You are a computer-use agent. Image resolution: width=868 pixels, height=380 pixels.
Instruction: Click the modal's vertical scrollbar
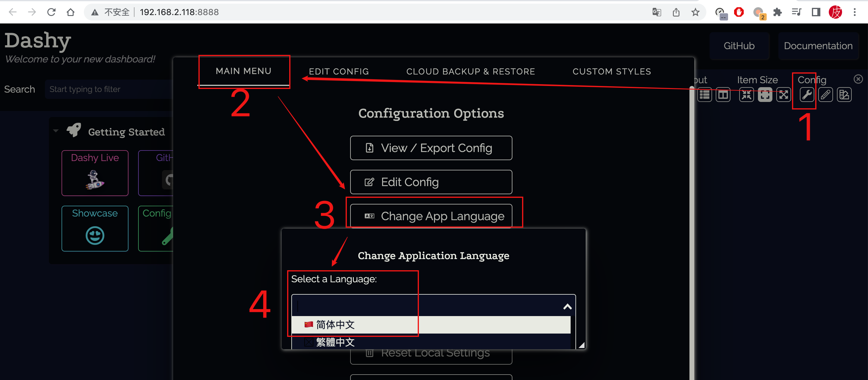coord(692,236)
